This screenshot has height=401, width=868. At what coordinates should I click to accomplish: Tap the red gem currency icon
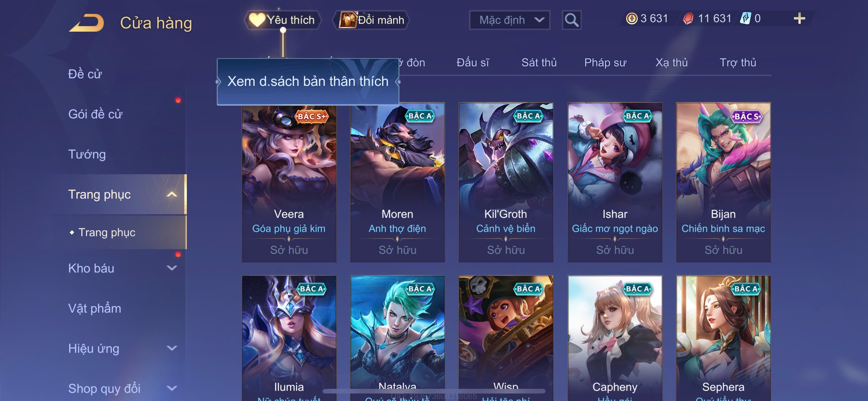[x=688, y=18]
